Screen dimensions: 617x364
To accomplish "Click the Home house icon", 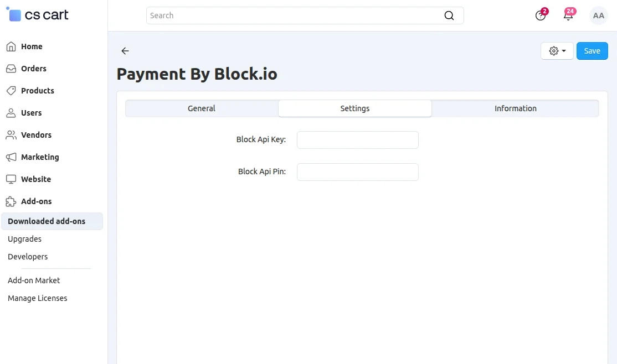I will (x=11, y=46).
